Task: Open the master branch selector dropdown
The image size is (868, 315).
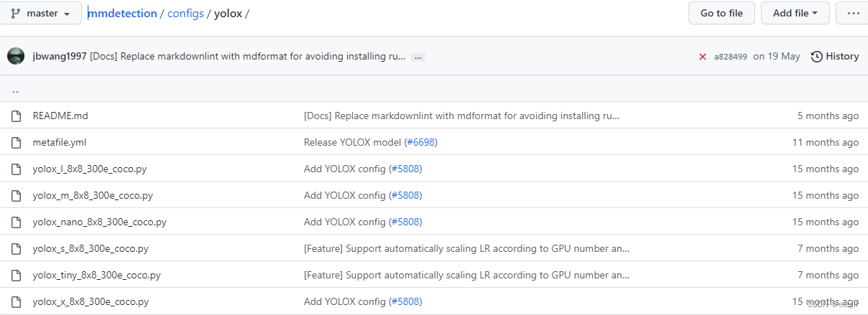Action: click(40, 14)
